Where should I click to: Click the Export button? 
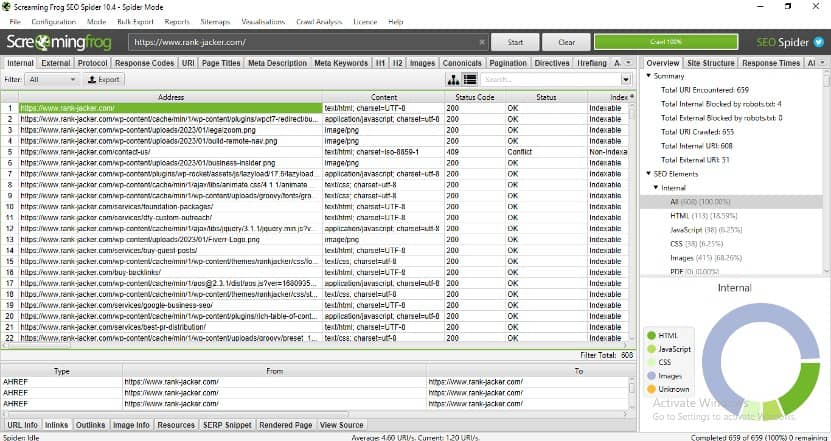pyautogui.click(x=103, y=80)
